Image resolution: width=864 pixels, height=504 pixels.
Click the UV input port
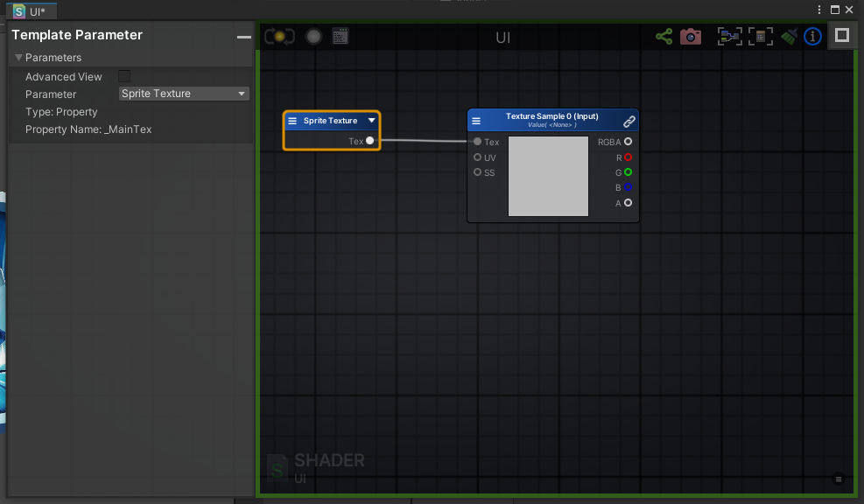coord(477,157)
